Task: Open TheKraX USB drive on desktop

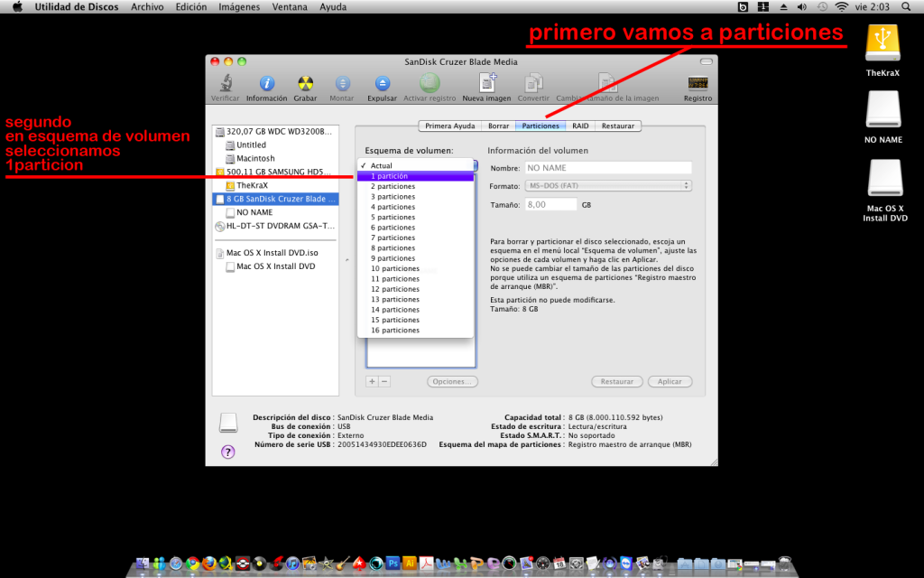Action: [882, 42]
